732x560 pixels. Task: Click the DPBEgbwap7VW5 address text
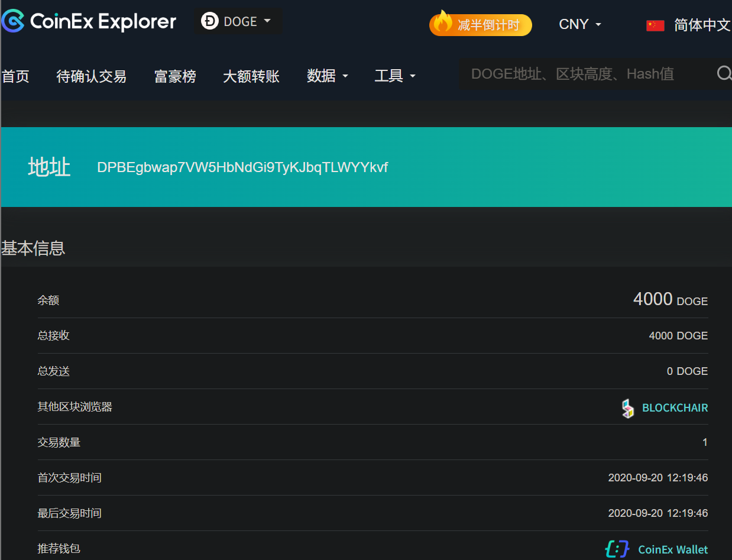(242, 167)
